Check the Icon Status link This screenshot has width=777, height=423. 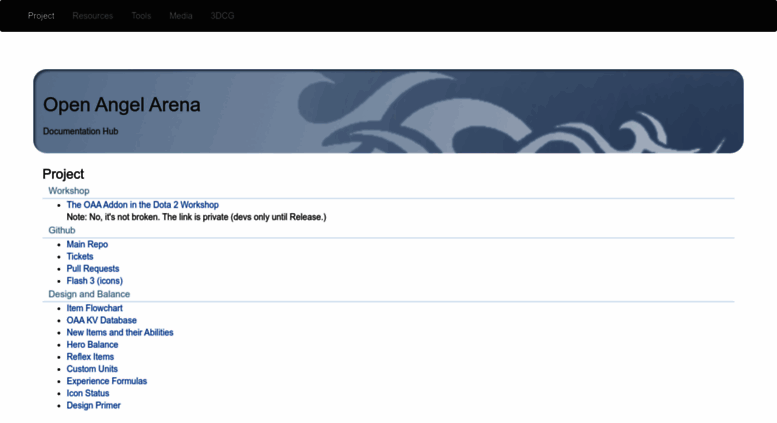point(88,393)
